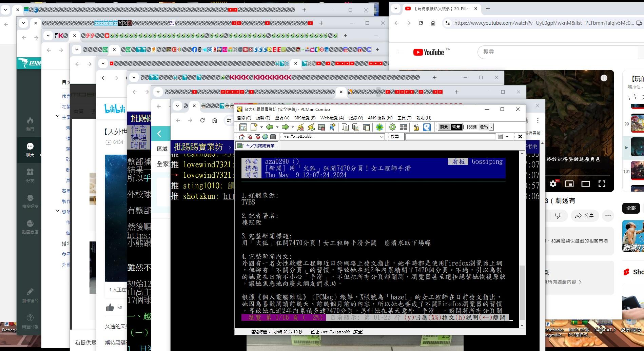644x351 pixels.
Task: Open the green forward arrow's history dropdown
Action: point(292,127)
